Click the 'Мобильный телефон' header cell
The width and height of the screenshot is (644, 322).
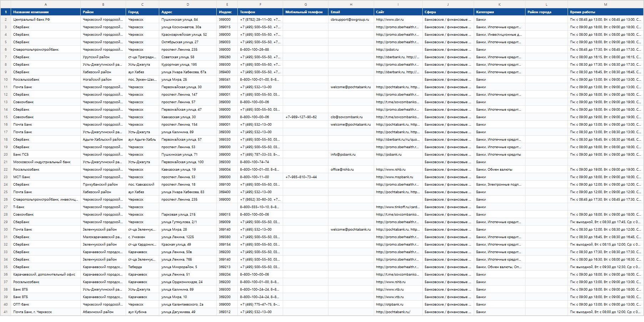click(306, 12)
